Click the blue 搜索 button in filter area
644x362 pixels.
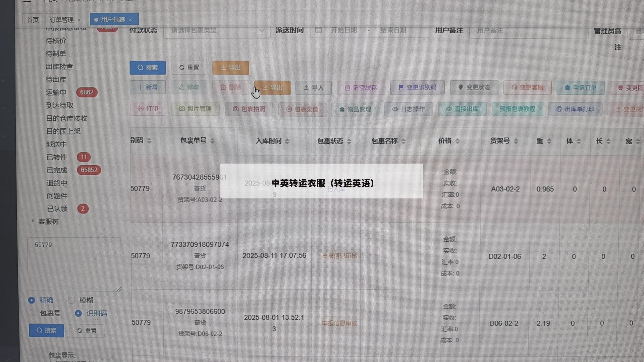click(148, 67)
